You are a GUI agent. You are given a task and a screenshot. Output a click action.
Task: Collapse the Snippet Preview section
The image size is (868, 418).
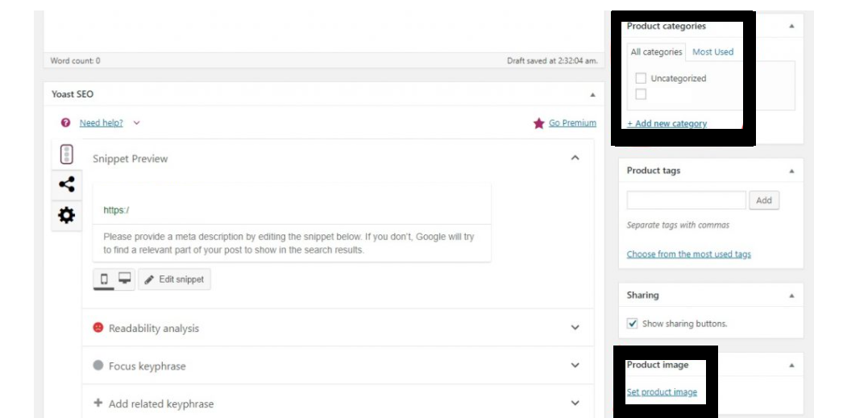point(575,158)
